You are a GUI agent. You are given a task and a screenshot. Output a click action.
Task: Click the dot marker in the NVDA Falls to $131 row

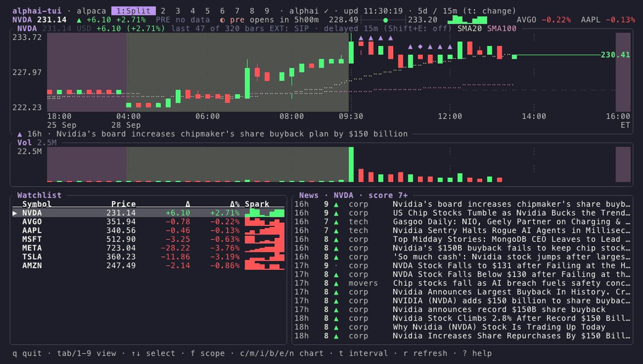coord(336,266)
